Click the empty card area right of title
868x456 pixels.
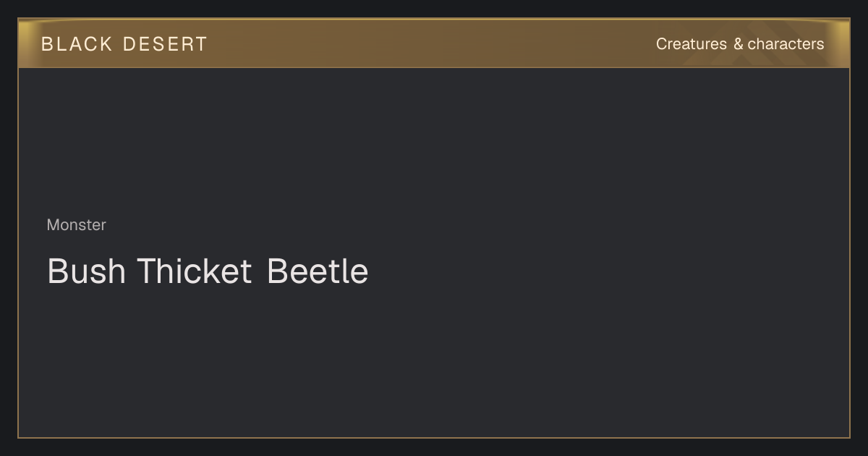pyautogui.click(x=608, y=271)
